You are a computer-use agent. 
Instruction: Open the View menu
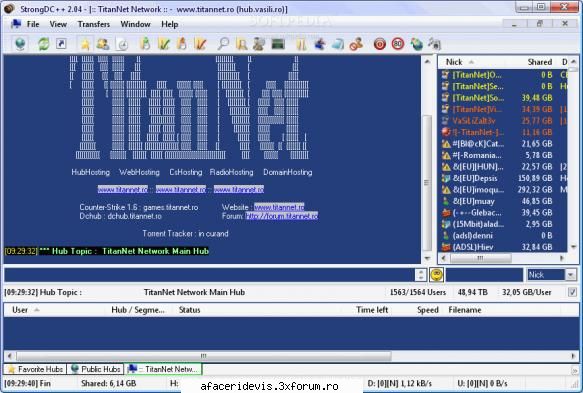point(58,24)
